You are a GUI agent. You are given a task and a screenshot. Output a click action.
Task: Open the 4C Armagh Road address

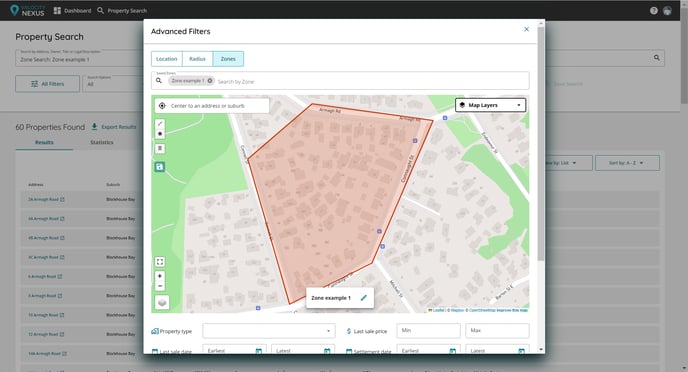[x=43, y=258]
